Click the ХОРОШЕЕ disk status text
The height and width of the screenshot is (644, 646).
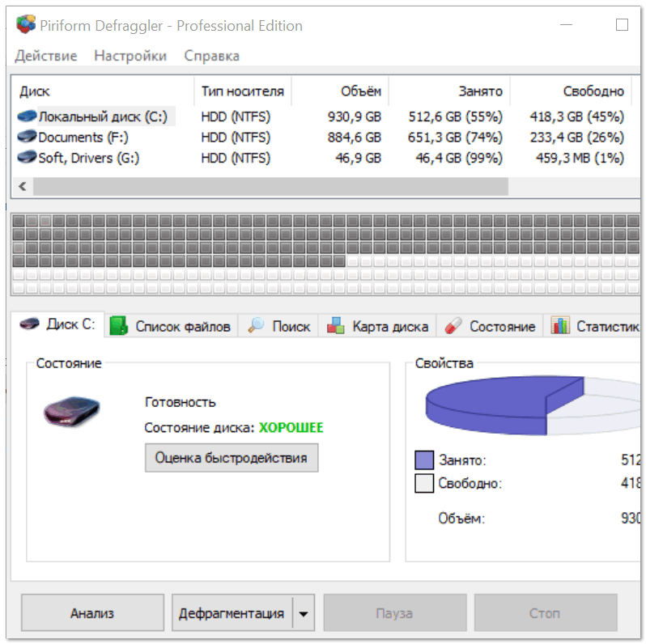pyautogui.click(x=291, y=427)
